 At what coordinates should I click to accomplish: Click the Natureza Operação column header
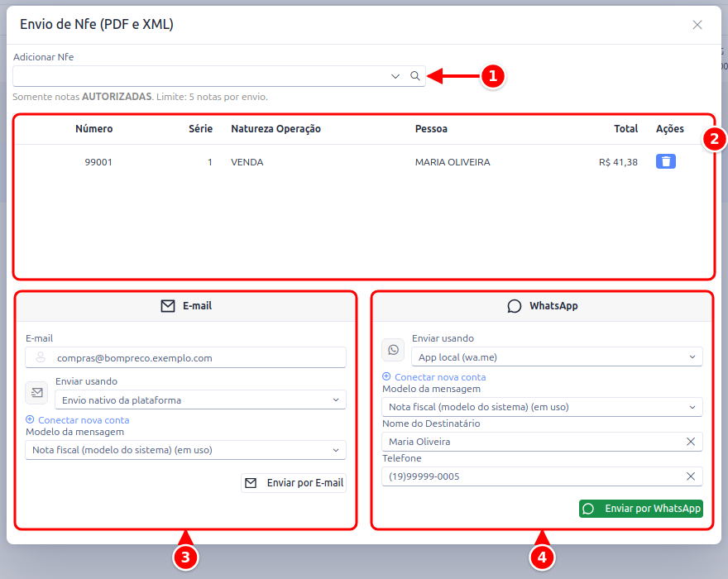pyautogui.click(x=275, y=128)
